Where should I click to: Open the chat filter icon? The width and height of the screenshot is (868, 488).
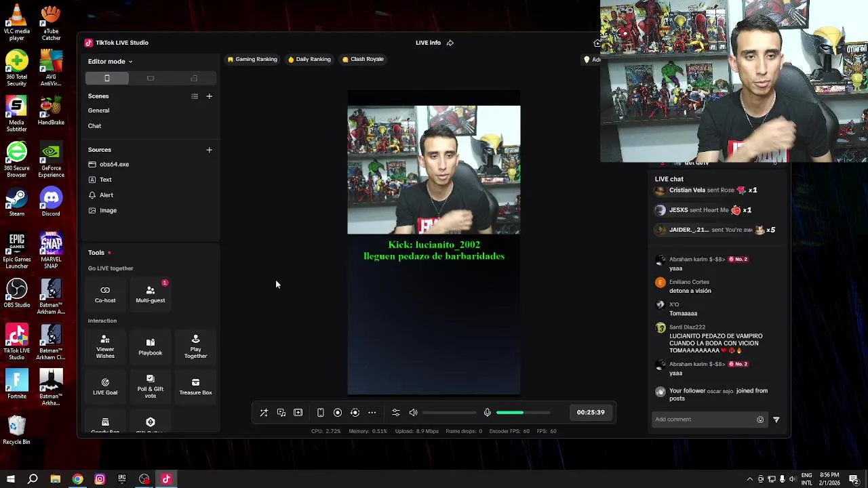[776, 420]
